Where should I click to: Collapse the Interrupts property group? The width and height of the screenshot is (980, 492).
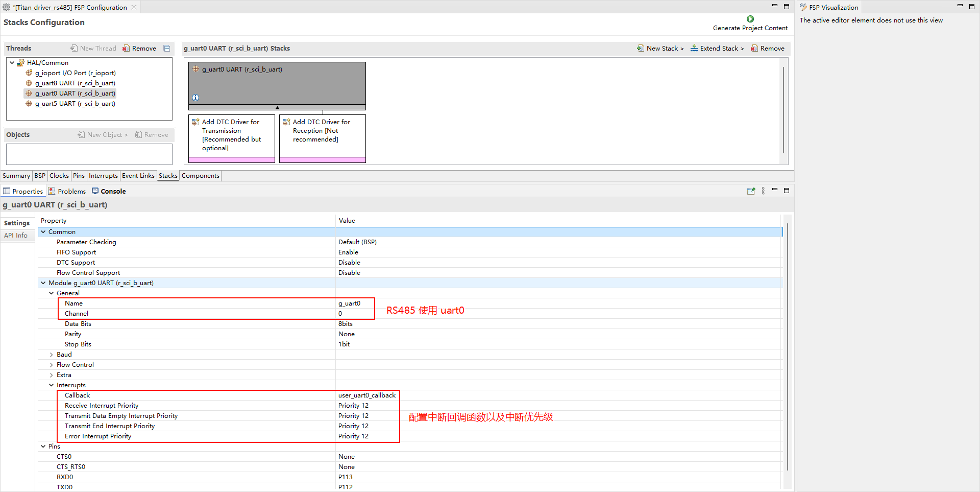click(x=51, y=385)
